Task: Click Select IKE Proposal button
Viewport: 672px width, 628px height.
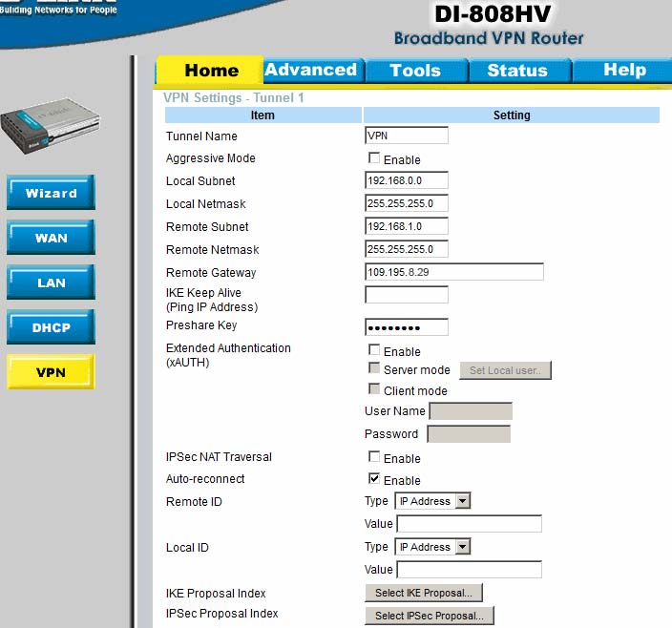Action: [x=424, y=593]
